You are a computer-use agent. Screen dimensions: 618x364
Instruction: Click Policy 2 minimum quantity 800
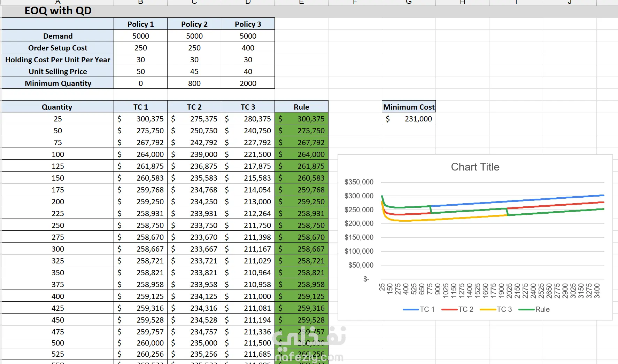tap(194, 83)
